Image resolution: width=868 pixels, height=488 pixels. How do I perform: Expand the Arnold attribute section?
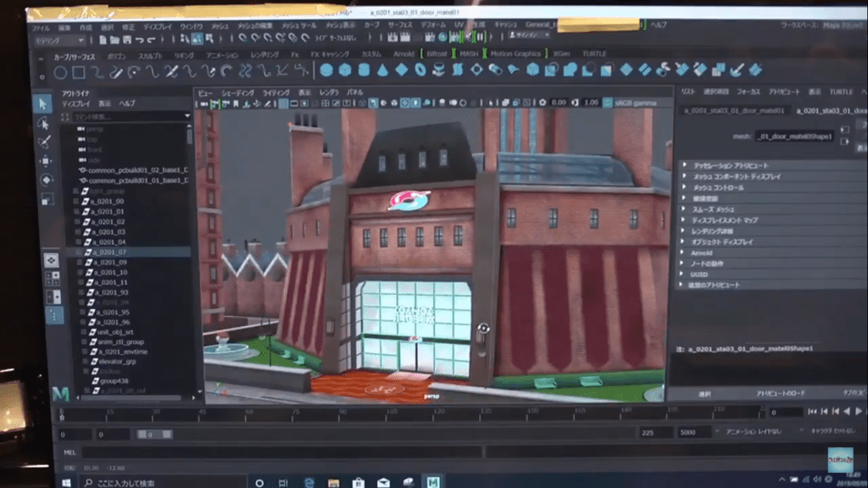pyautogui.click(x=682, y=252)
